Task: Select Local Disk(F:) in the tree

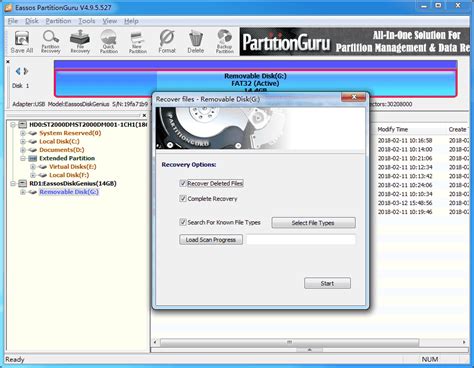Action: point(69,175)
